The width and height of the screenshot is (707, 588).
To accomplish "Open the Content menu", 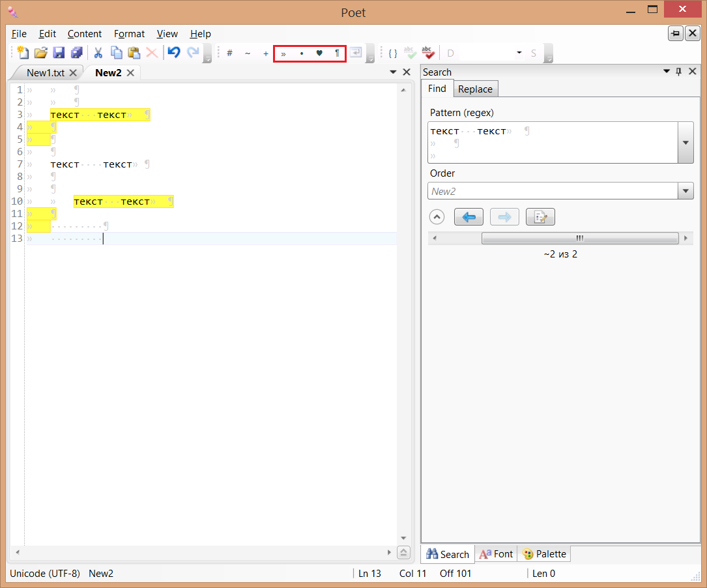I will click(84, 34).
